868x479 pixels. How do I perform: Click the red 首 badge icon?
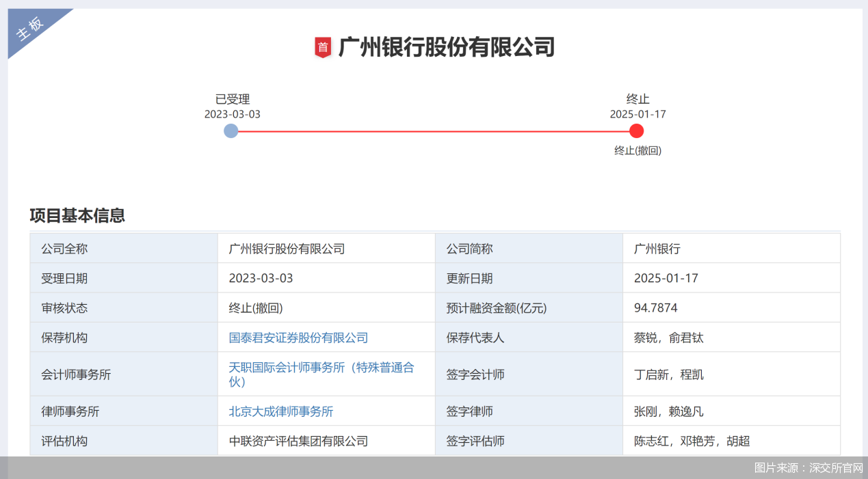pyautogui.click(x=321, y=48)
